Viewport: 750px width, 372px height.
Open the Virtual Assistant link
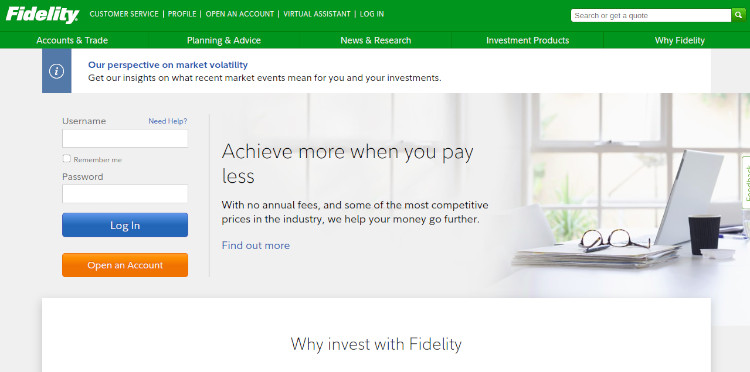coord(317,14)
